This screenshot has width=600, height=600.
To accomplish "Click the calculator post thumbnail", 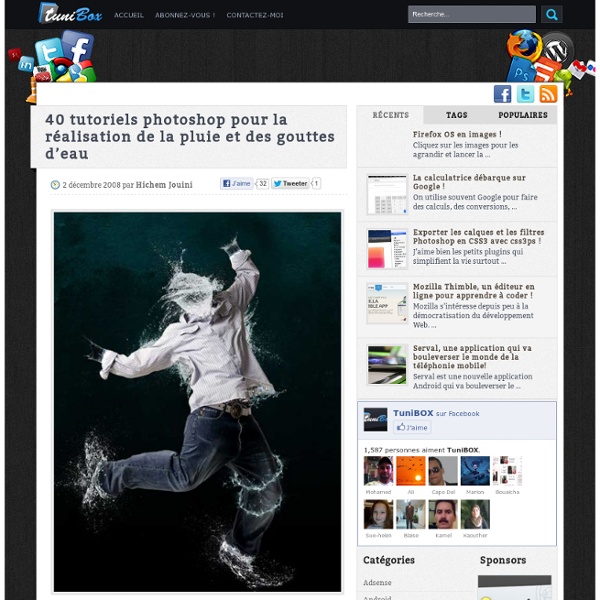I will tap(387, 194).
